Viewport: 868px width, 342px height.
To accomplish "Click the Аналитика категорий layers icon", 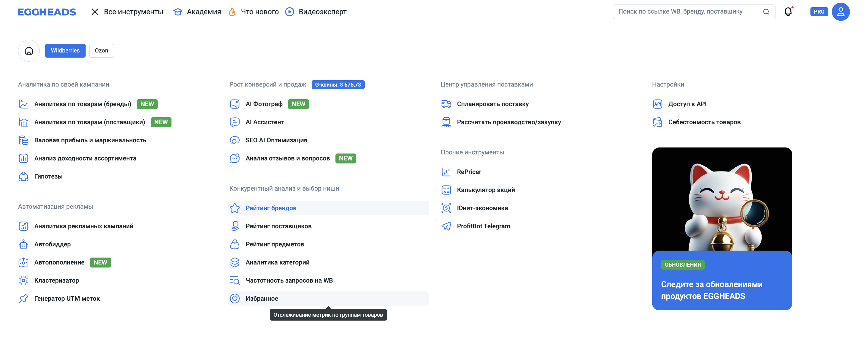I will 235,262.
